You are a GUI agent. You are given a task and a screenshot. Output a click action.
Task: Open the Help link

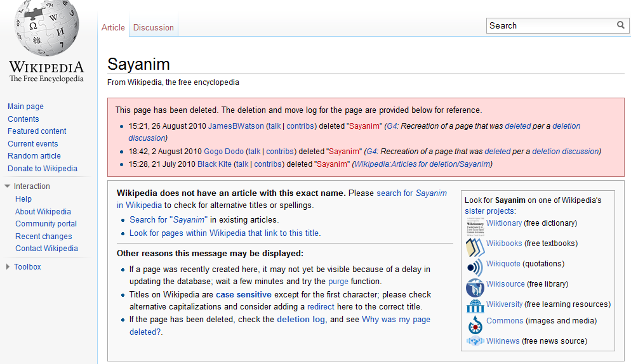(23, 199)
